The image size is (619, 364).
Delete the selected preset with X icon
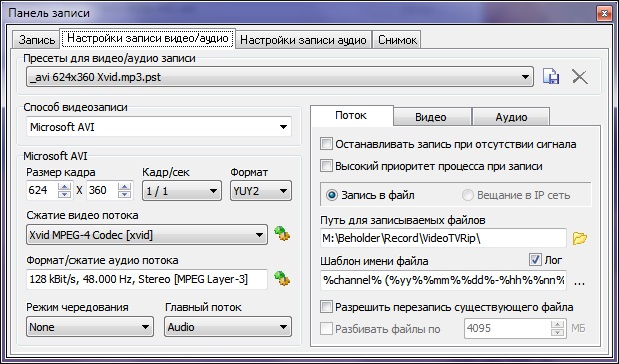click(x=580, y=77)
